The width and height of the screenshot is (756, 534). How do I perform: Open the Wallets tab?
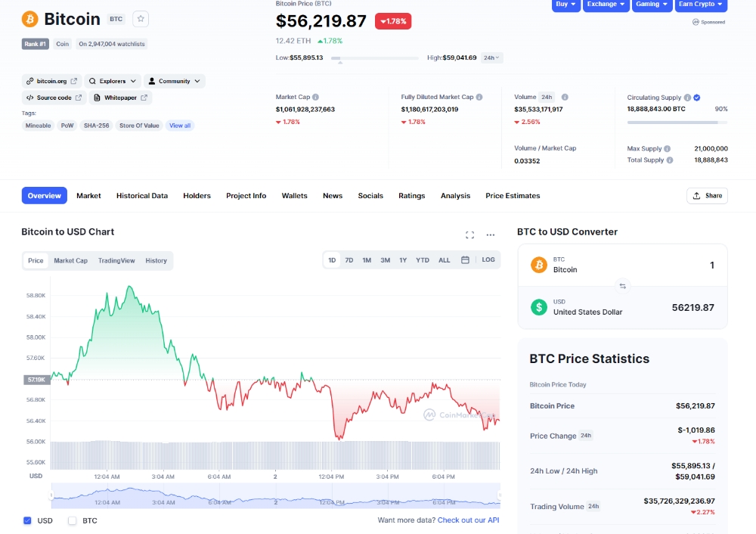pos(294,195)
